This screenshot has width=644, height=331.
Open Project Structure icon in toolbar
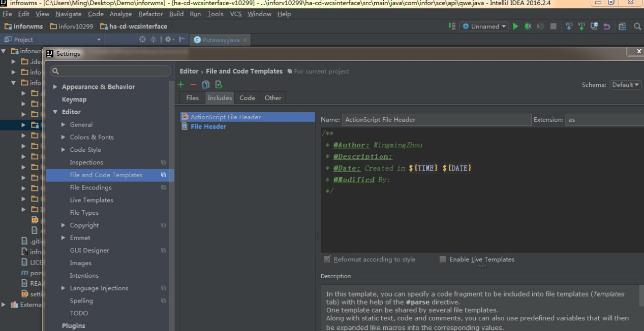pos(622,26)
